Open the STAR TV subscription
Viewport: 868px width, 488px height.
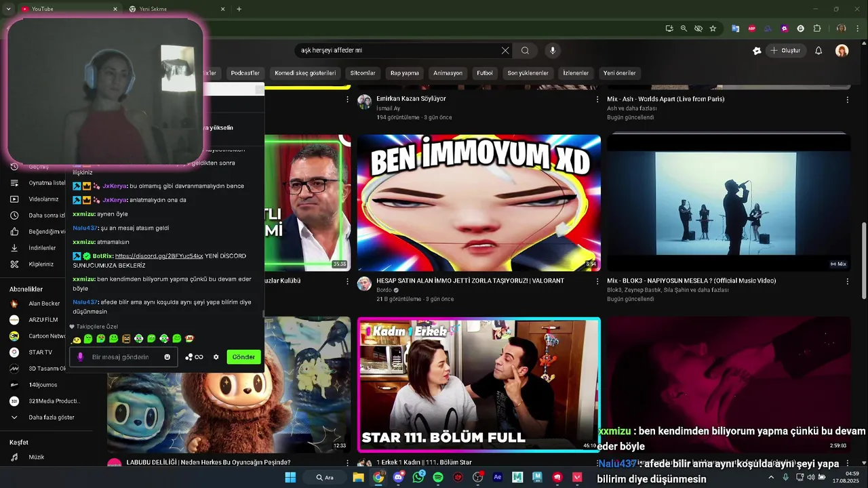point(40,352)
